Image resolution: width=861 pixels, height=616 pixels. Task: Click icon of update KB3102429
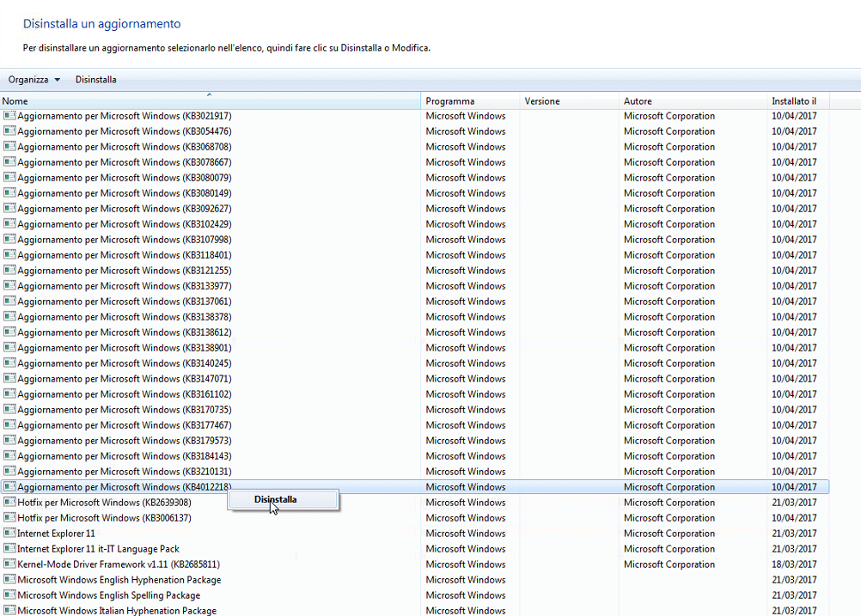click(9, 224)
